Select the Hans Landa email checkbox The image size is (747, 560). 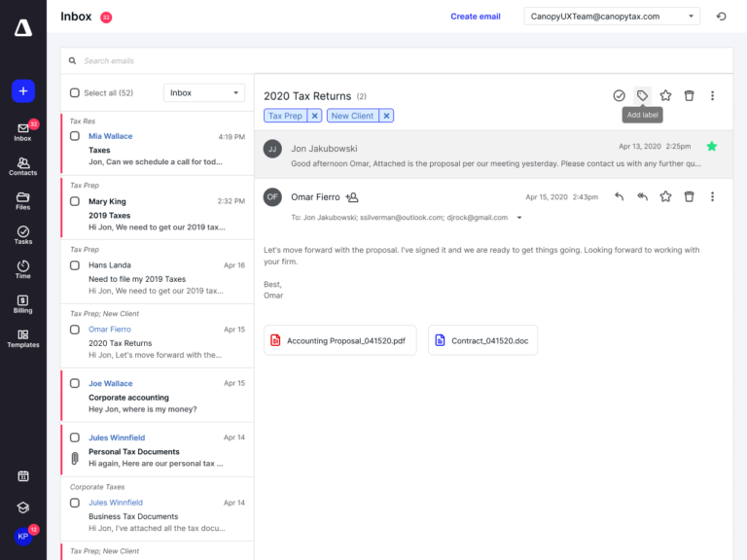point(75,265)
